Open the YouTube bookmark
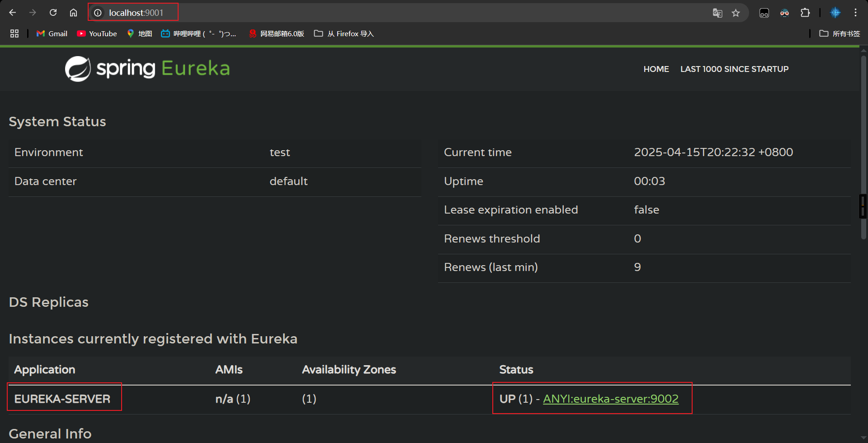This screenshot has height=443, width=868. tap(97, 33)
